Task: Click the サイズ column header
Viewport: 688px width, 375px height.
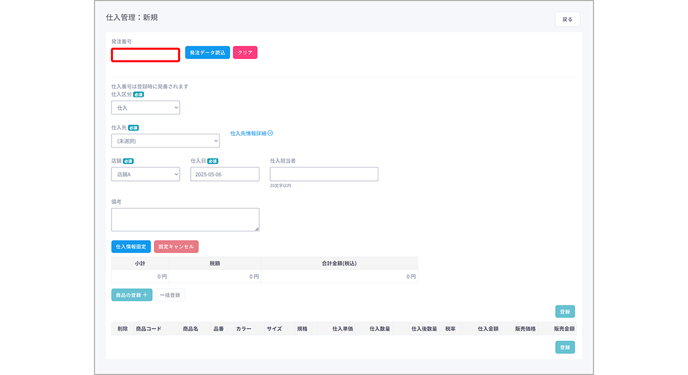Action: (x=274, y=329)
